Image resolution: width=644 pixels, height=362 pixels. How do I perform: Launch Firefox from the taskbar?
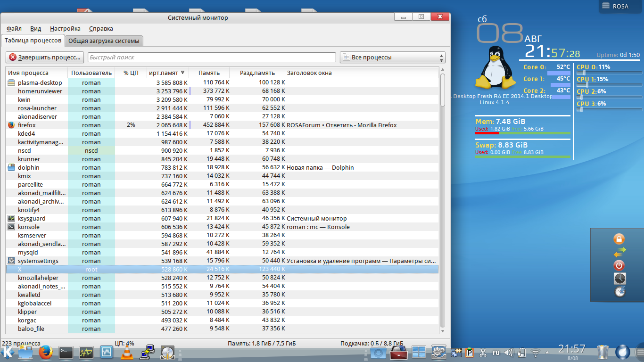click(x=45, y=352)
